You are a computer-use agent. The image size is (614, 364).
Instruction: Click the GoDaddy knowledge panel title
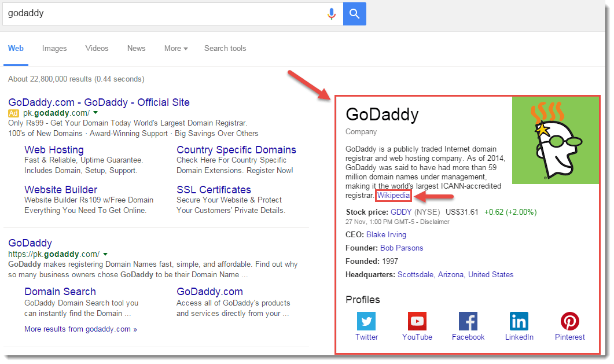[382, 114]
